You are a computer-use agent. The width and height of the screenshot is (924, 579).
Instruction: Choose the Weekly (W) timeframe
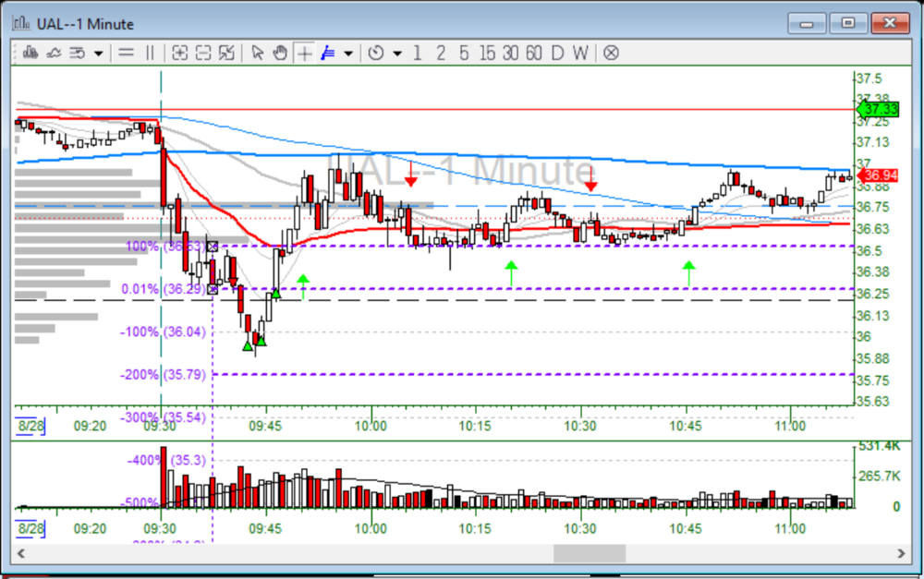[579, 53]
